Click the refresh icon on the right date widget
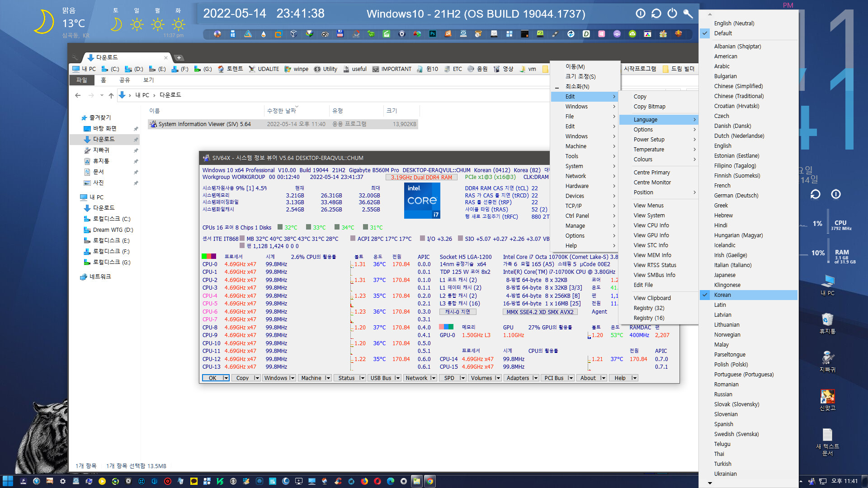The image size is (868, 488). (x=816, y=194)
